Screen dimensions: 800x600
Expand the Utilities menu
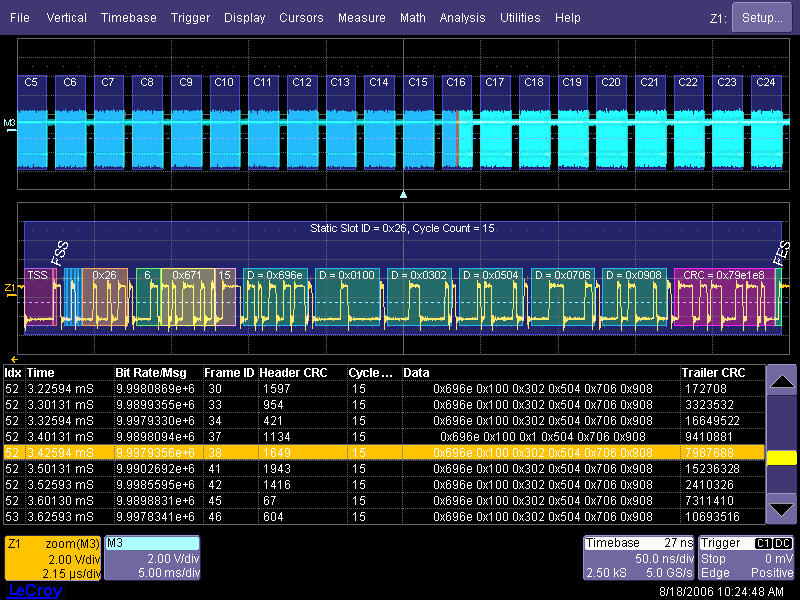tap(520, 18)
